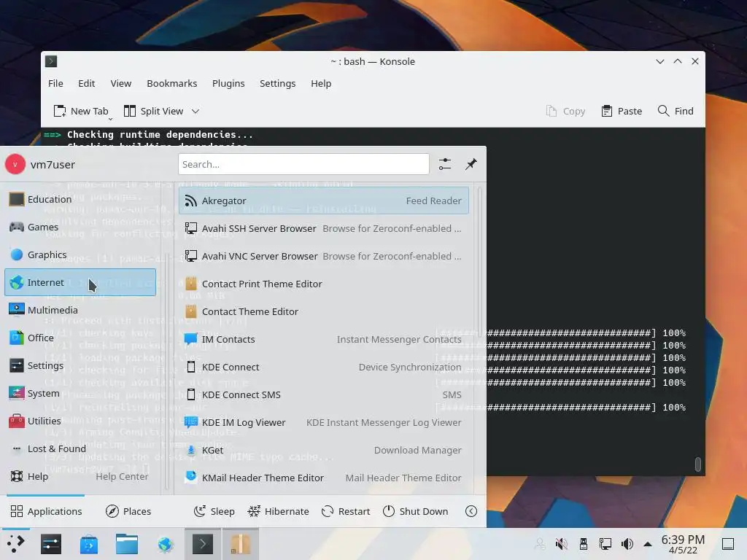Image resolution: width=747 pixels, height=560 pixels.
Task: Click Paste in Konsole toolbar
Action: pos(622,111)
